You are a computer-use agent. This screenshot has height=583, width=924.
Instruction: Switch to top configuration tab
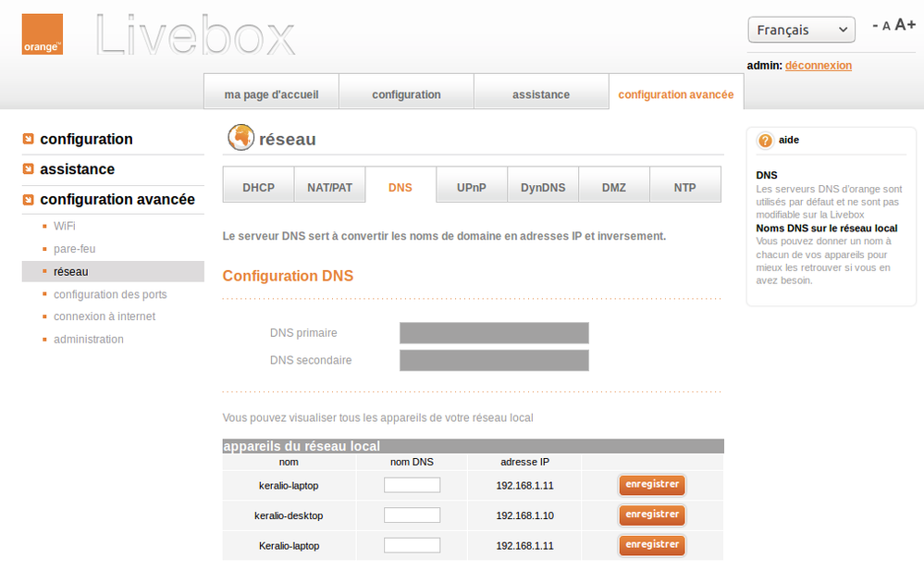coord(406,92)
